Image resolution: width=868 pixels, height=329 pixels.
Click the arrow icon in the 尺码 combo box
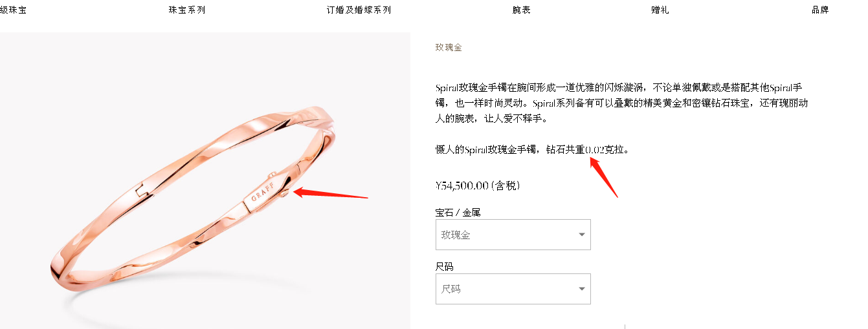582,289
